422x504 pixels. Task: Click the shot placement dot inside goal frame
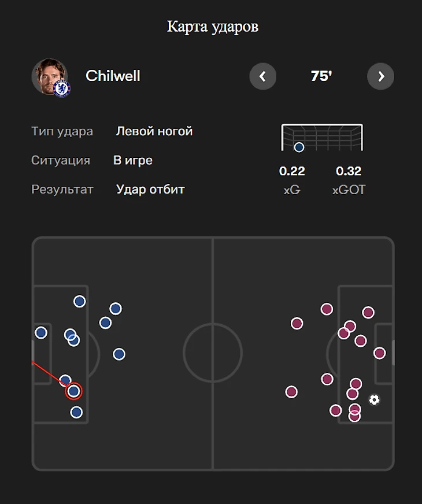point(299,147)
